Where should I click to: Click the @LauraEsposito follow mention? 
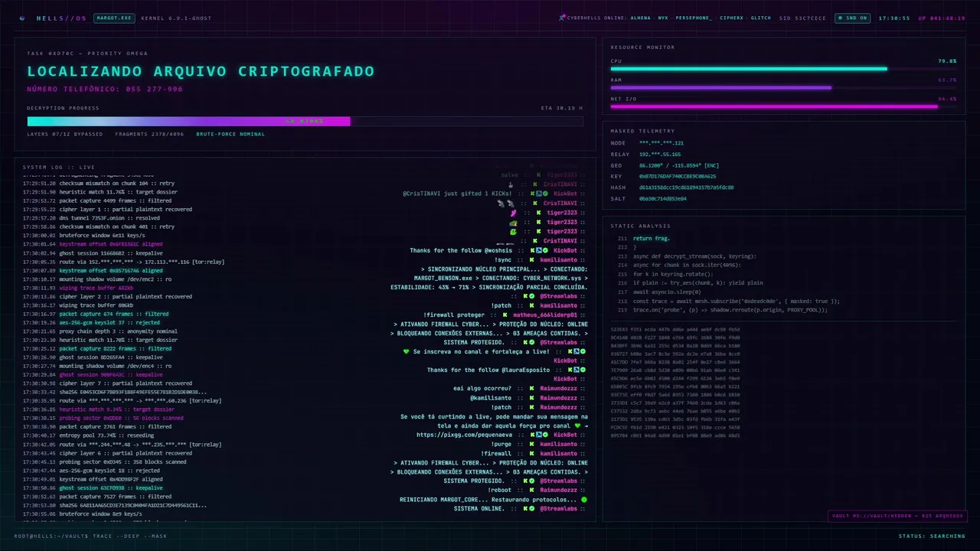click(x=526, y=370)
